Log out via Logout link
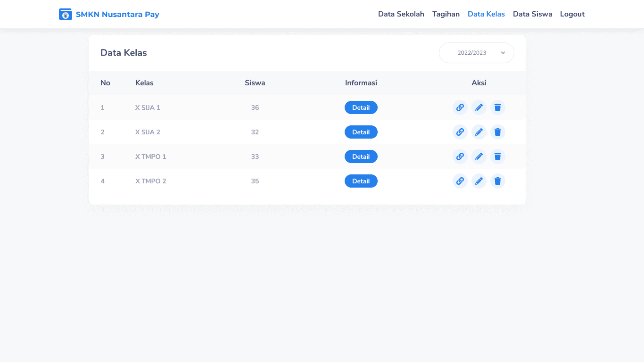The height and width of the screenshot is (362, 644). 572,14
